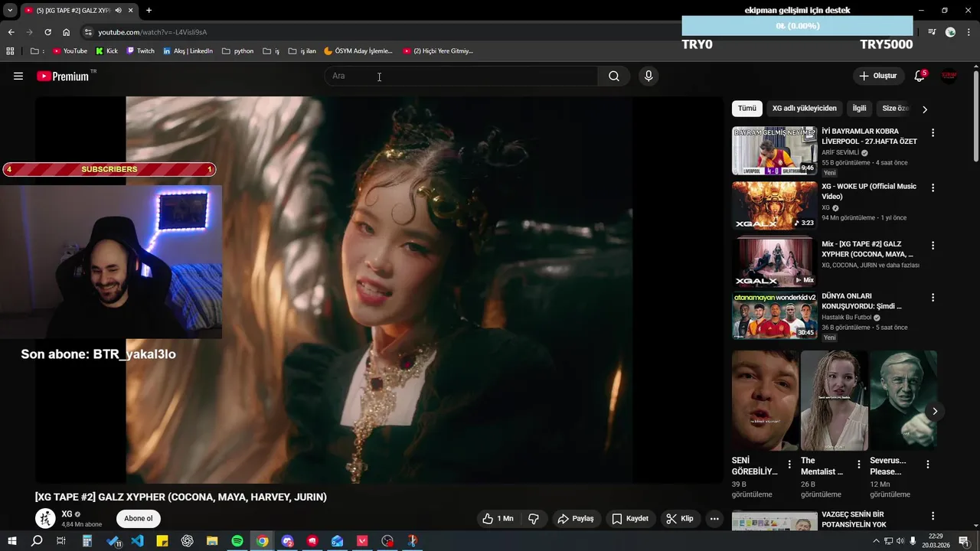This screenshot has height=551, width=980.
Task: Open Spotify from the taskbar
Action: click(x=237, y=541)
